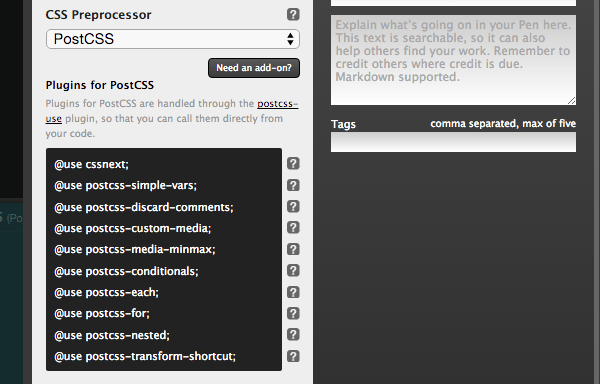600x384 pixels.
Task: Open the PostCSS preprocessor dropdown
Action: pos(173,39)
